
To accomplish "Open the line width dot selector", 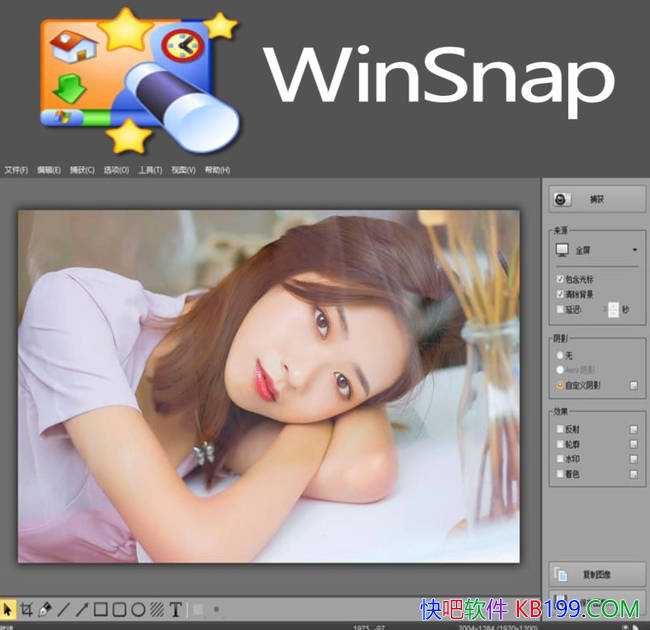I will [x=216, y=610].
